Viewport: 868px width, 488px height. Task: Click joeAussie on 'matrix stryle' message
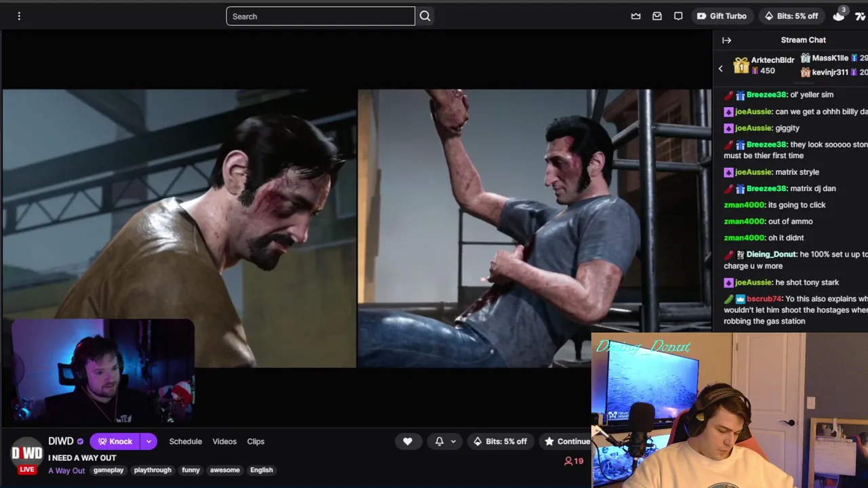click(x=753, y=172)
